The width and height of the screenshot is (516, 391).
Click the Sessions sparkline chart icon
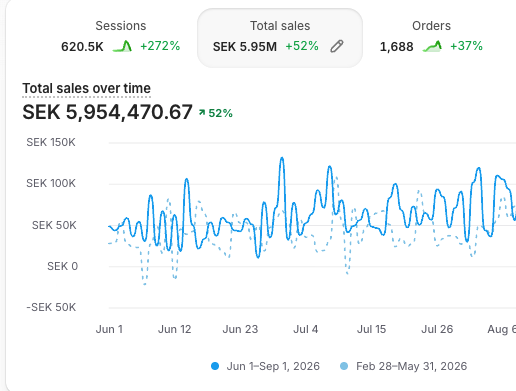click(122, 46)
